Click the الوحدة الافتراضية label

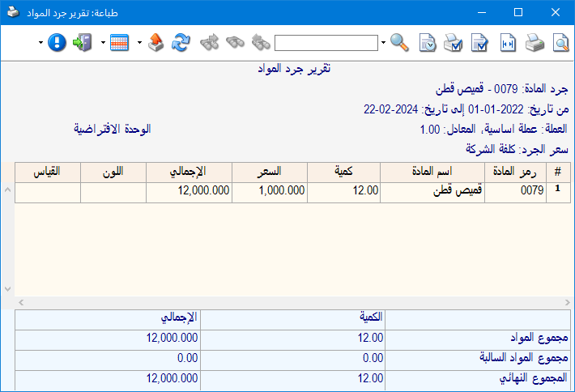pos(113,129)
